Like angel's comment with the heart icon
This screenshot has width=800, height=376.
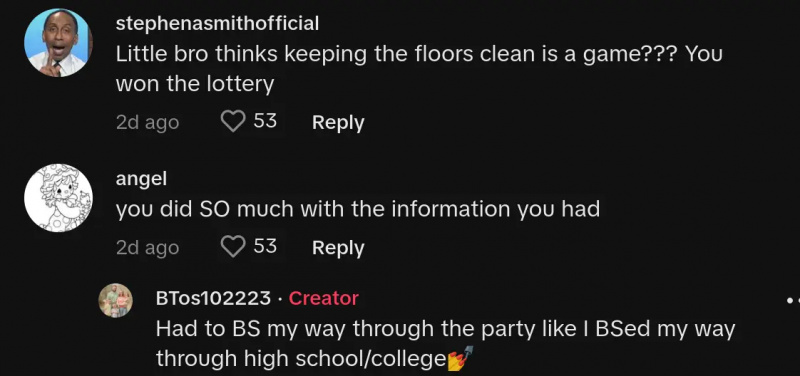point(233,247)
